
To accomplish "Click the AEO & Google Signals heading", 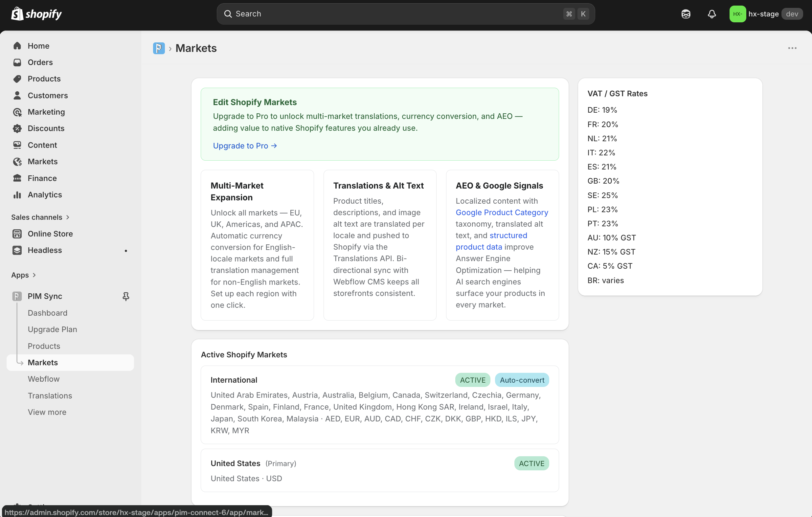I will pyautogui.click(x=499, y=186).
